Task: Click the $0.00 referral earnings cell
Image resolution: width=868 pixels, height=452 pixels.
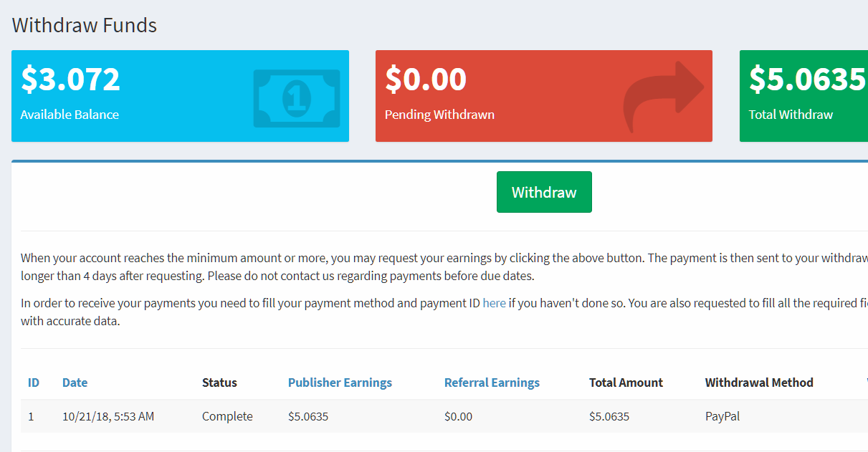Action: 458,416
